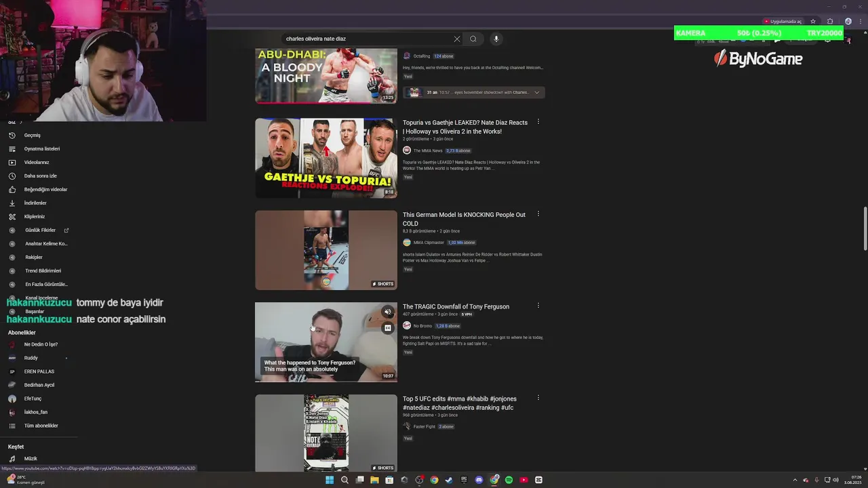The image size is (868, 488).
Task: Expand the key moments chevron
Action: (536, 92)
